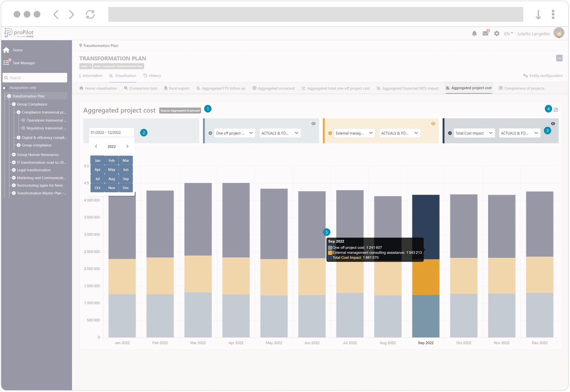The width and height of the screenshot is (570, 392).
Task: Click the Home icon in sidebar
Action: coord(6,50)
